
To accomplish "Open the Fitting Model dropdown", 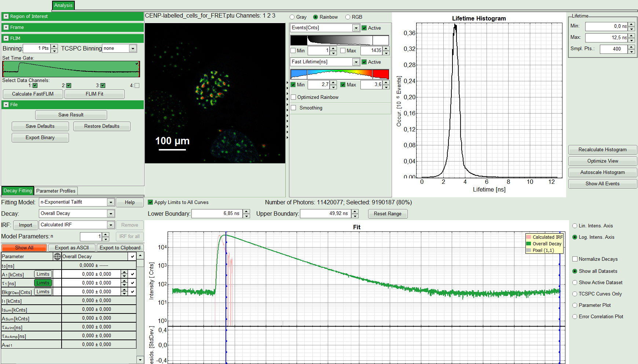I will click(110, 203).
